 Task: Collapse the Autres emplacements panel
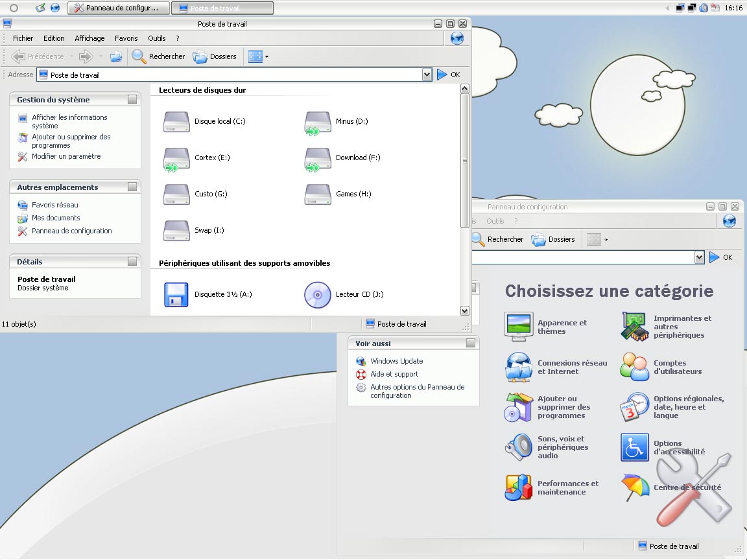pos(132,187)
